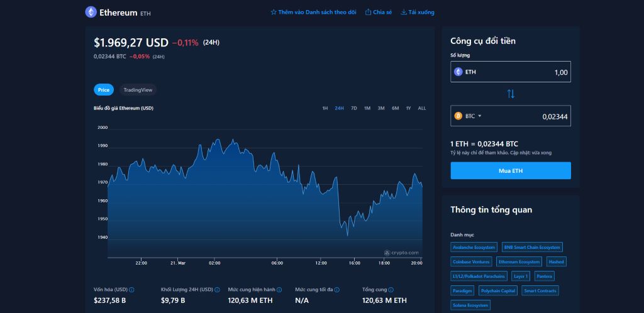Click info icon next to Khối Lượng 24H
Image resolution: width=644 pixels, height=313 pixels.
(x=217, y=290)
